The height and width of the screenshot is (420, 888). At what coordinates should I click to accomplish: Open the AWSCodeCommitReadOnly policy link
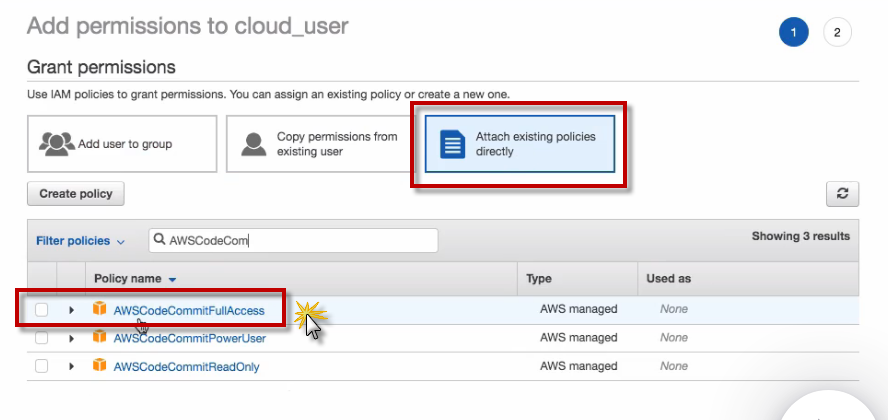click(x=186, y=367)
